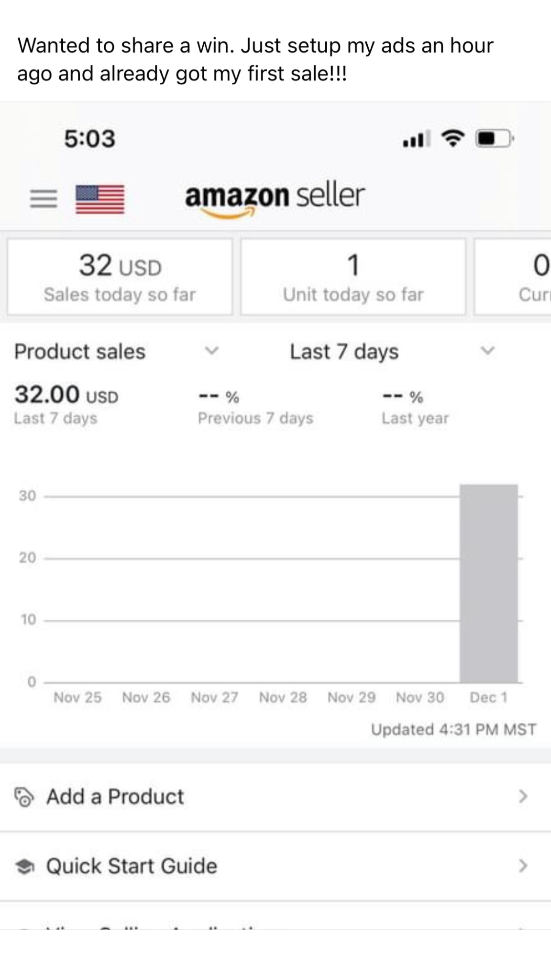This screenshot has width=551, height=980.
Task: Tap the 32.00 USD last 7 days total
Action: point(66,395)
